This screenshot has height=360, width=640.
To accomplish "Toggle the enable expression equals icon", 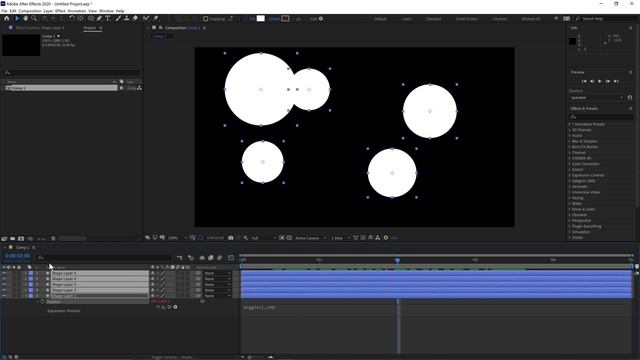I will pos(158,307).
